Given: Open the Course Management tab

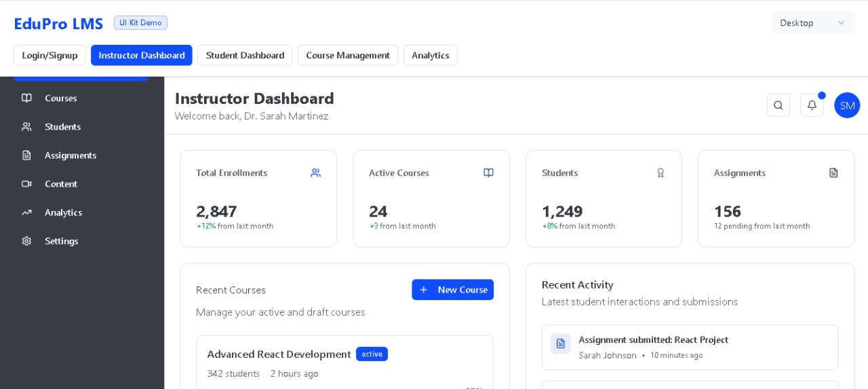Looking at the screenshot, I should click(x=347, y=56).
